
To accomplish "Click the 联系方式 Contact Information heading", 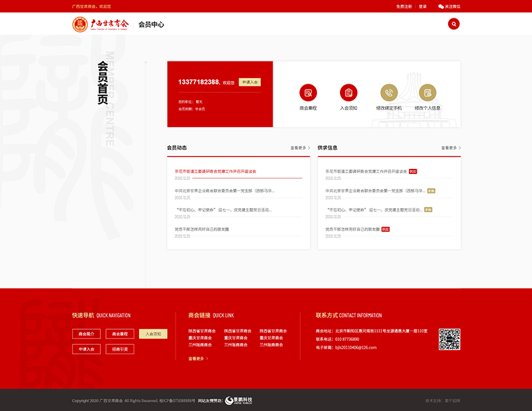I will [349, 315].
